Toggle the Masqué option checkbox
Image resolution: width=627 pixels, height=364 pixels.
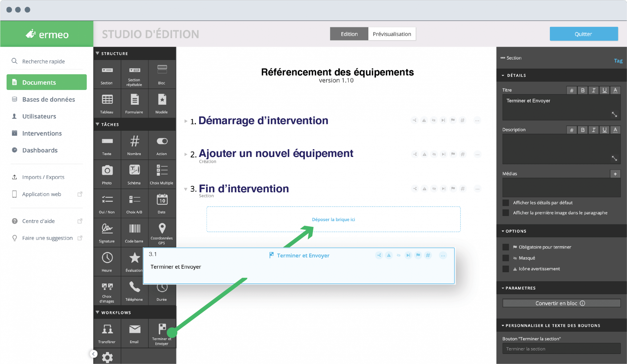[505, 258]
